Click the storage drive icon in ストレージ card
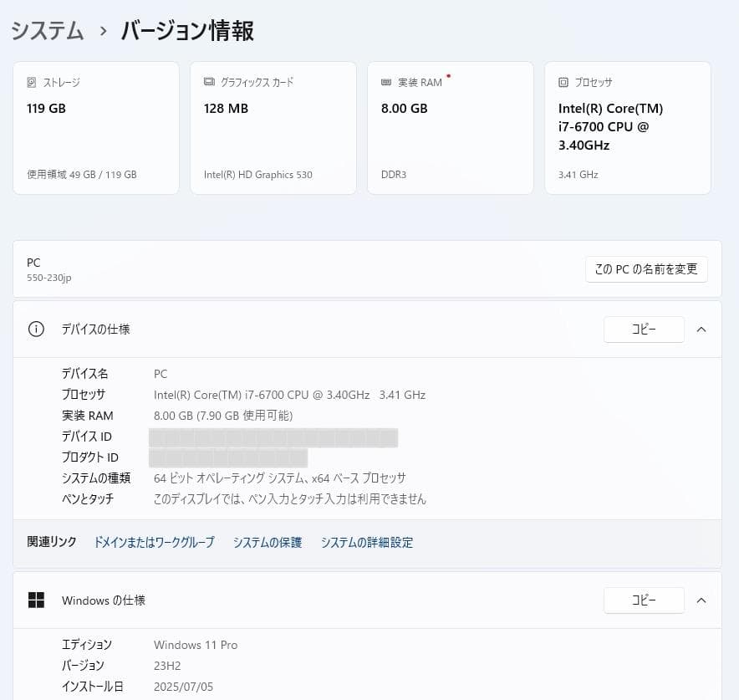 tap(32, 83)
